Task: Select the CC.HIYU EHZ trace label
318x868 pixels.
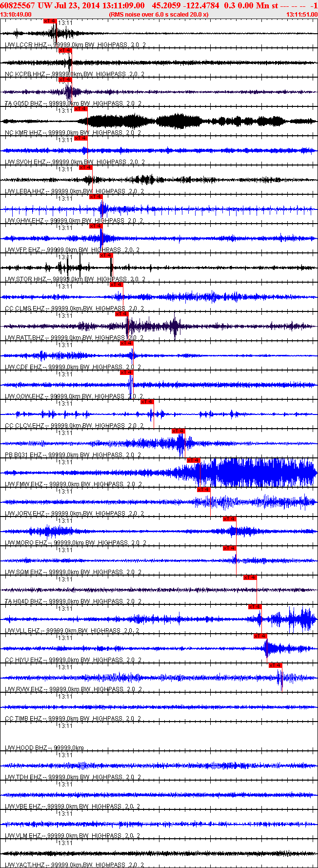Action: pyautogui.click(x=73, y=660)
